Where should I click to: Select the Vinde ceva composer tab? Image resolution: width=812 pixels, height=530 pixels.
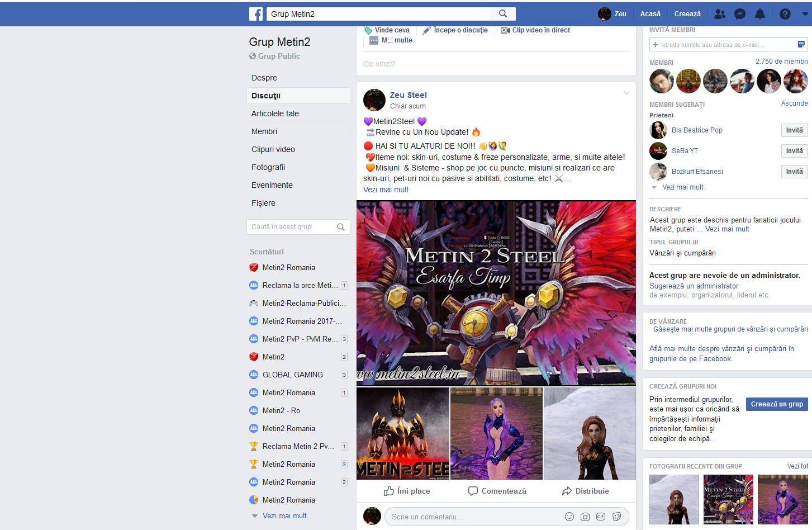(x=387, y=30)
